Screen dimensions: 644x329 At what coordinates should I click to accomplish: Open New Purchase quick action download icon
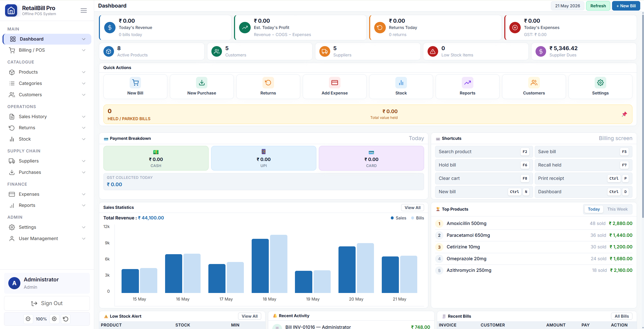[202, 83]
